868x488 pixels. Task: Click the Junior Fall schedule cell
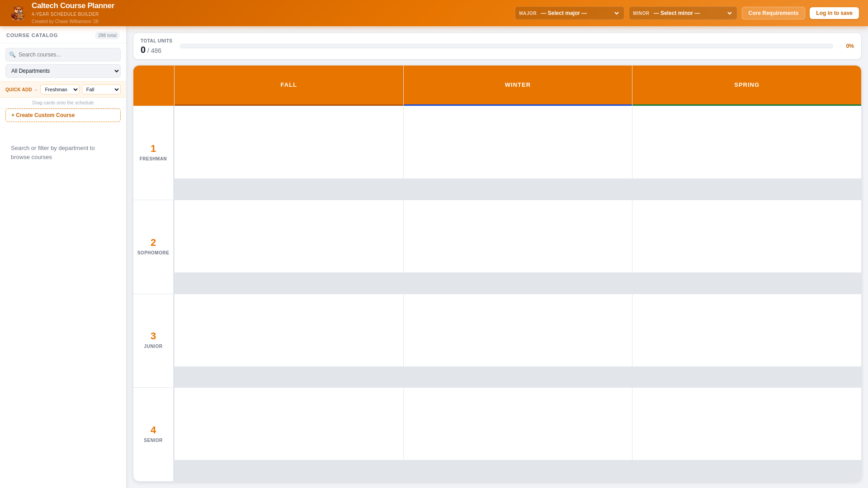pos(288,330)
